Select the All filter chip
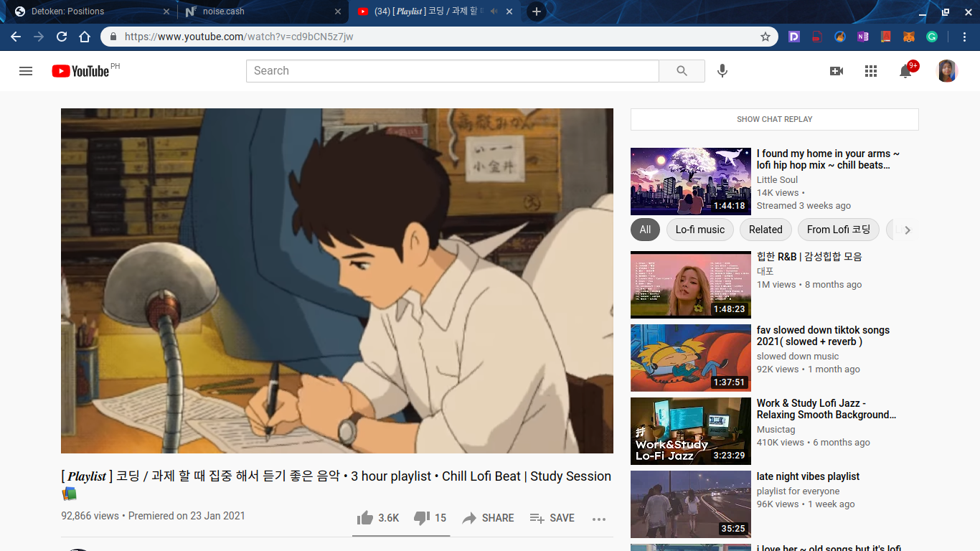Viewport: 980px width, 551px height. click(x=645, y=230)
